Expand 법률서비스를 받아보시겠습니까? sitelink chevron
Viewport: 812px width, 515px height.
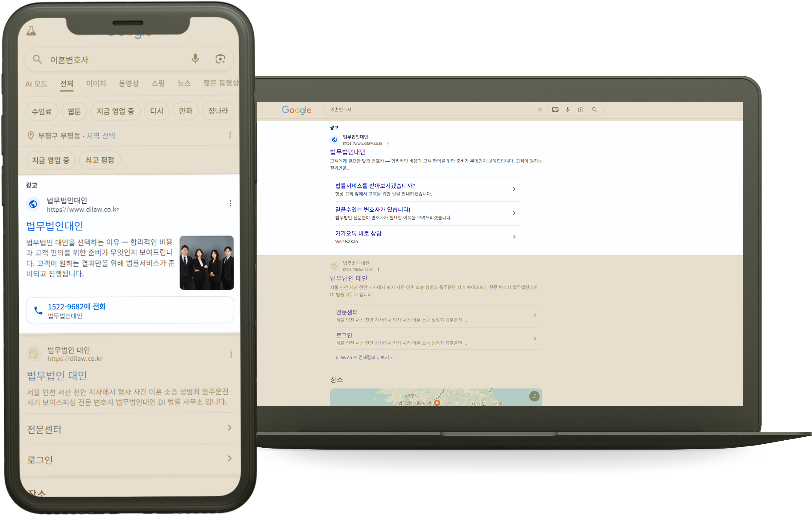(514, 189)
